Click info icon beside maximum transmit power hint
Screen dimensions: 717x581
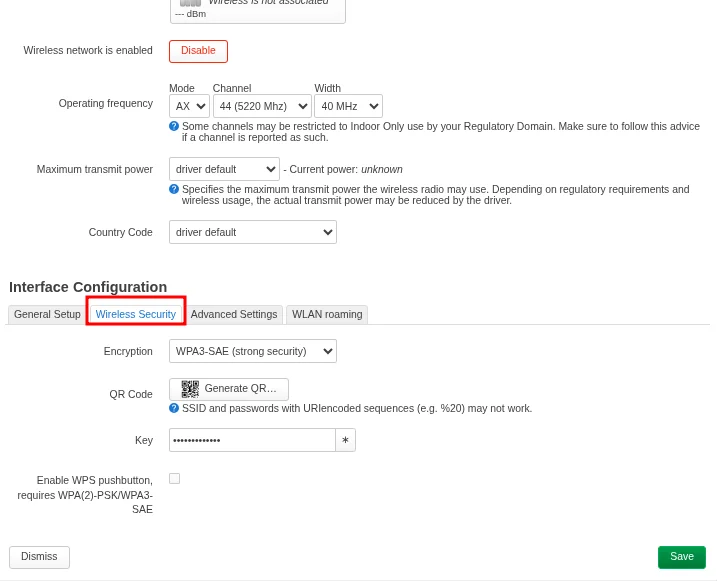(174, 189)
